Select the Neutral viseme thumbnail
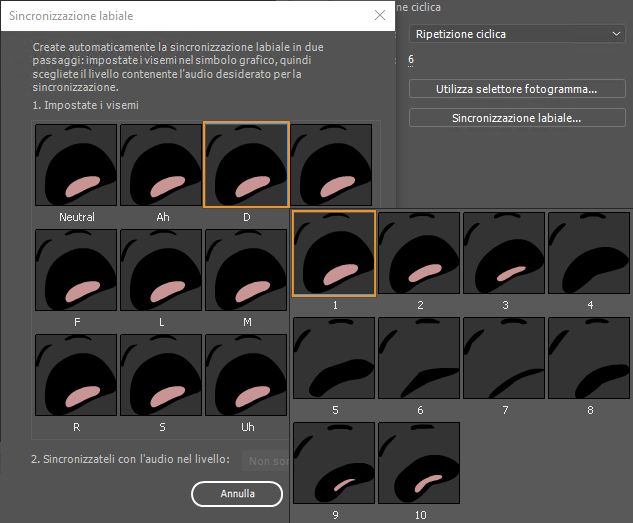Viewport: 633px width, 523px height. [76, 165]
